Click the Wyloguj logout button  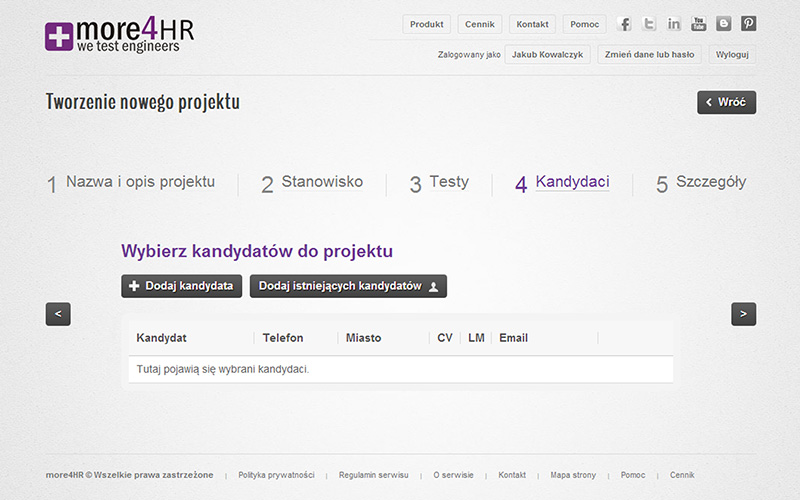pos(732,55)
